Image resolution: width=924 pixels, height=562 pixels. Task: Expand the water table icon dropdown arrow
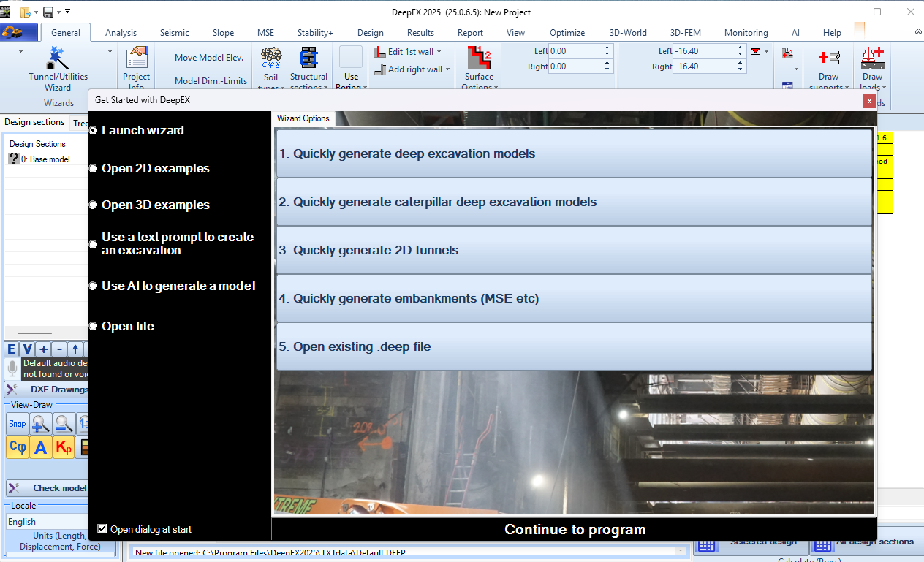766,51
